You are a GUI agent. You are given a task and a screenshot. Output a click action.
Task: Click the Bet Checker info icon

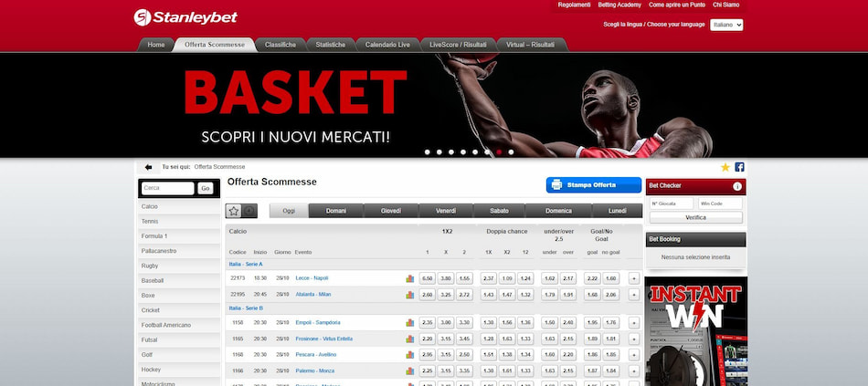(737, 186)
